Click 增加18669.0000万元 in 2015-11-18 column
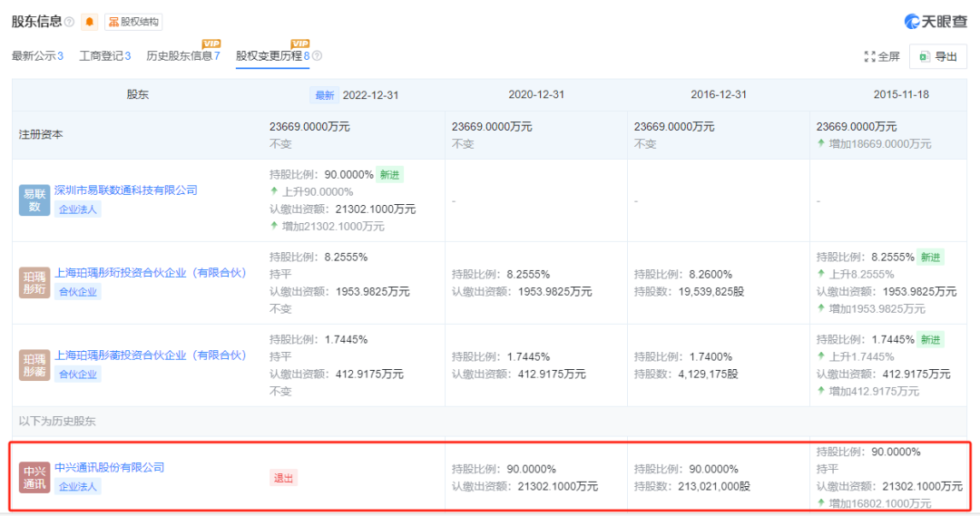This screenshot has height=516, width=980. click(874, 143)
